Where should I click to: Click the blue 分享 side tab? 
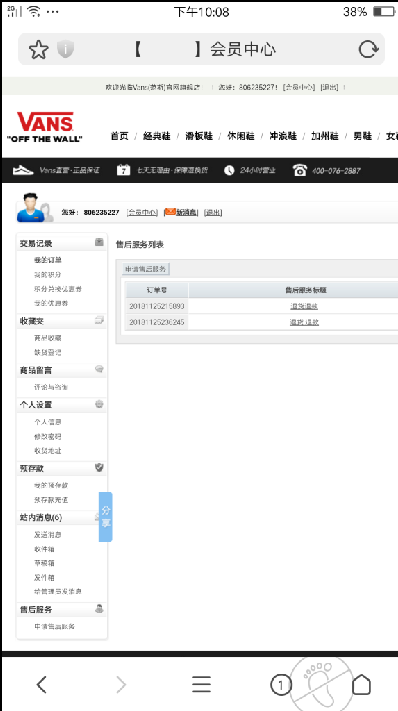(x=106, y=517)
